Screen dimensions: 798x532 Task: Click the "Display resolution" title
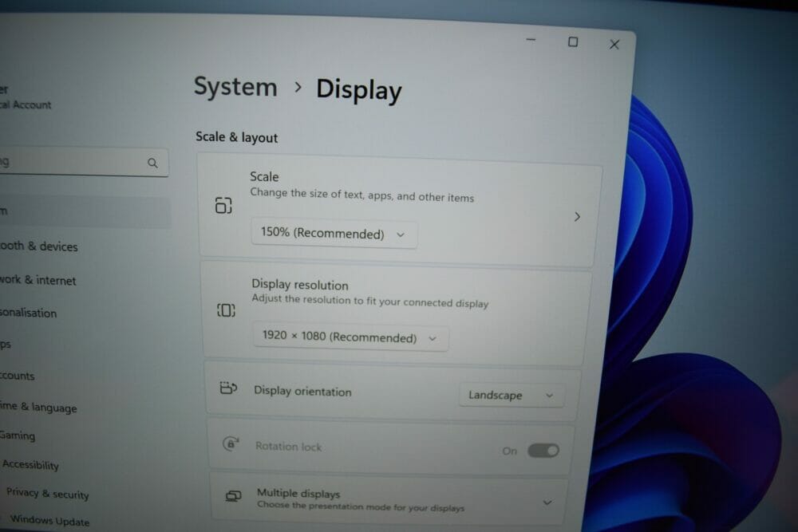tap(300, 284)
